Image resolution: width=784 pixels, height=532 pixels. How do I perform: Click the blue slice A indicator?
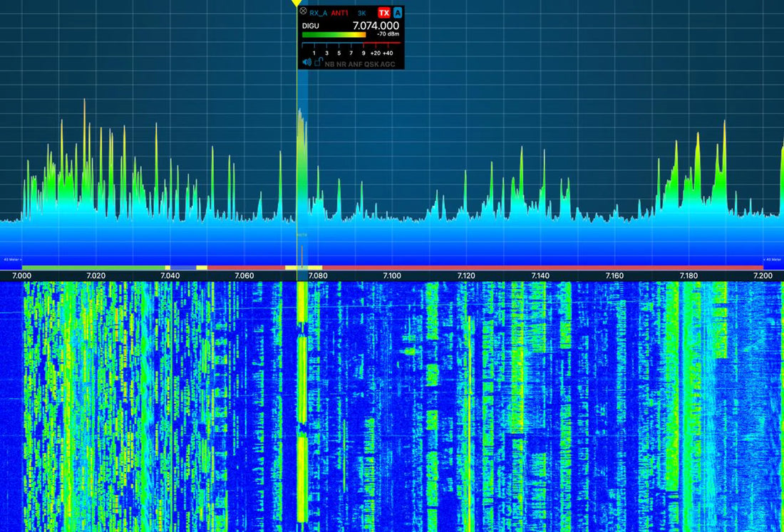(x=398, y=13)
